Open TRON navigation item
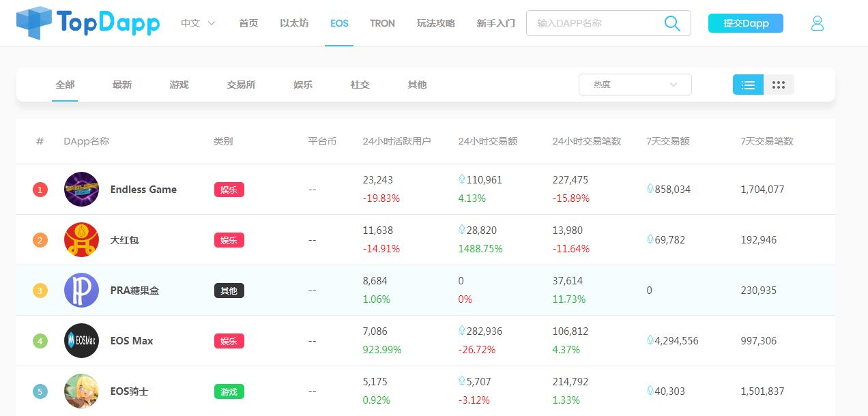This screenshot has width=868, height=416. pyautogui.click(x=382, y=23)
